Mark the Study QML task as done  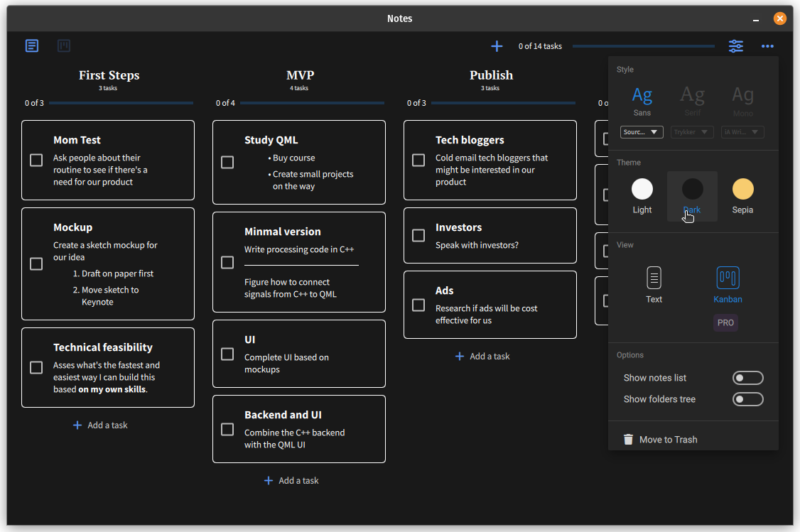(x=227, y=163)
